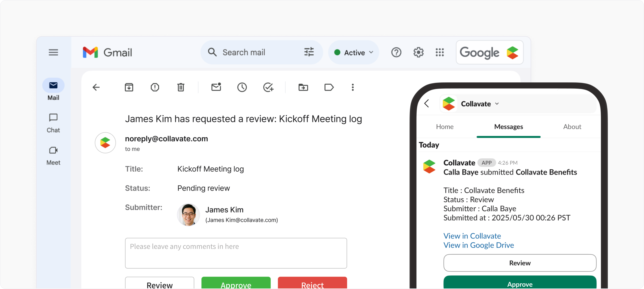Click the Search mail field
644x289 pixels.
pos(261,52)
